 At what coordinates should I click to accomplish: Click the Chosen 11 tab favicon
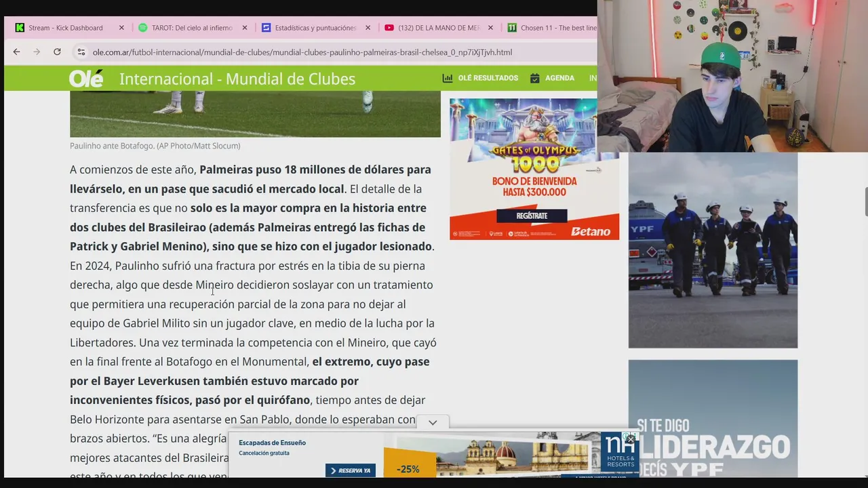click(512, 28)
